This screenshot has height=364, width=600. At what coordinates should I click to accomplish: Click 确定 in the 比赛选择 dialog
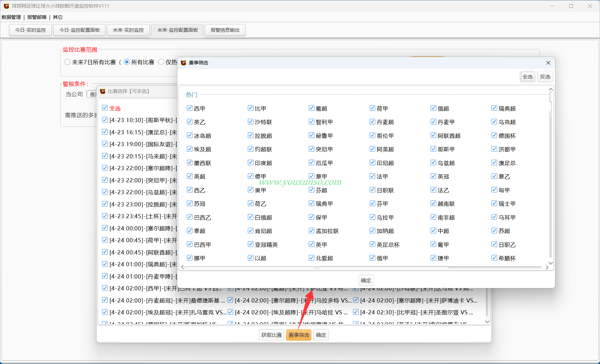coord(321,335)
